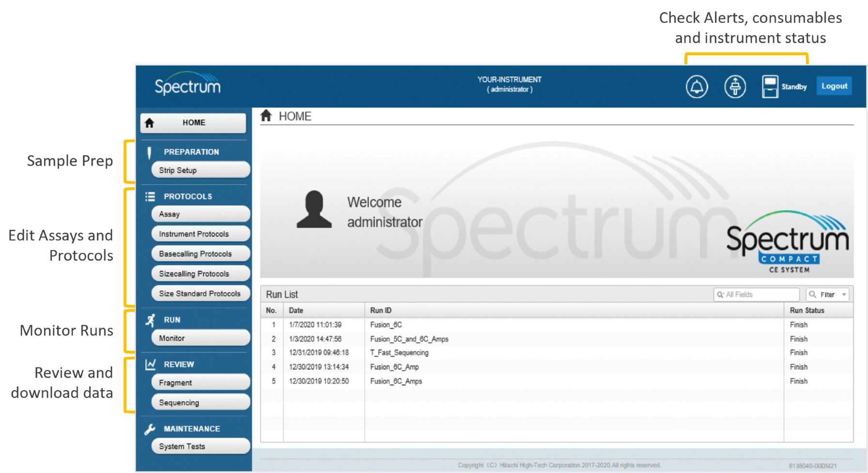The image size is (868, 473).
Task: Sort by the Run Status column header
Action: coord(807,310)
